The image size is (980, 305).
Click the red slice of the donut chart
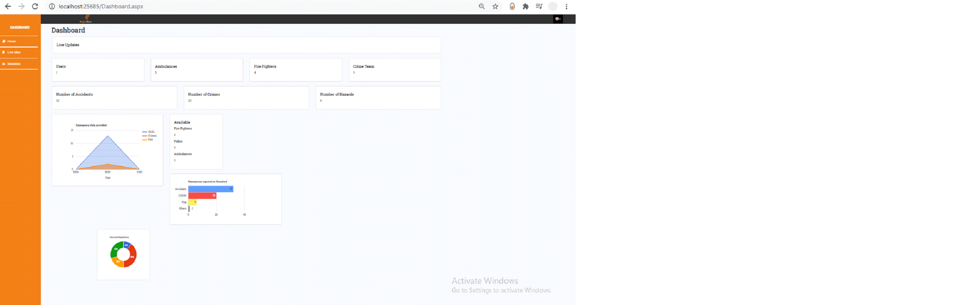132,257
